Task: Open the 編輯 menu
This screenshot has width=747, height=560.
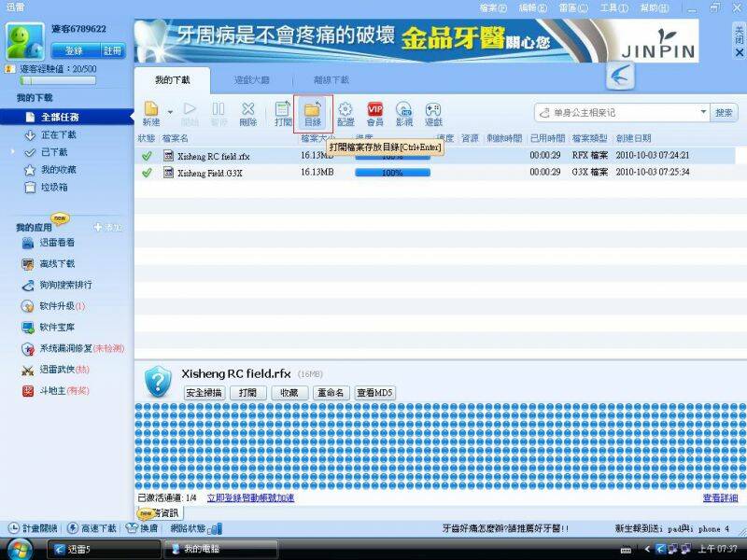Action: coord(533,7)
